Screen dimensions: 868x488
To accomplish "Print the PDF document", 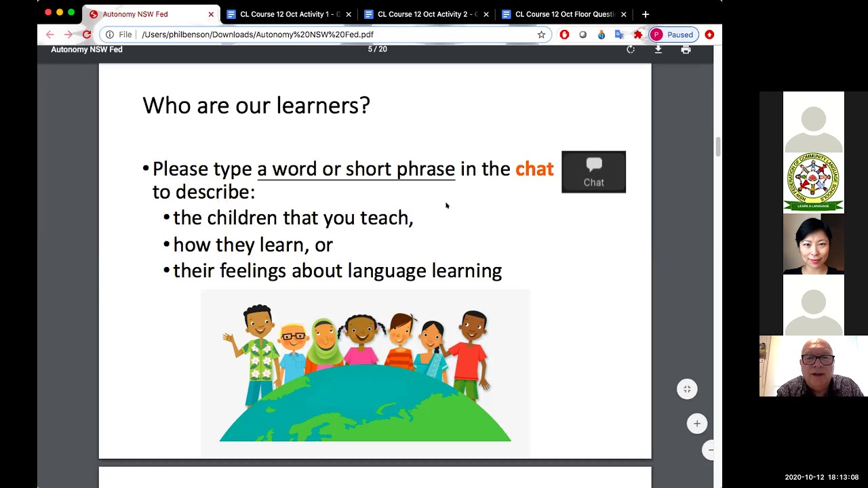I will pyautogui.click(x=686, y=49).
